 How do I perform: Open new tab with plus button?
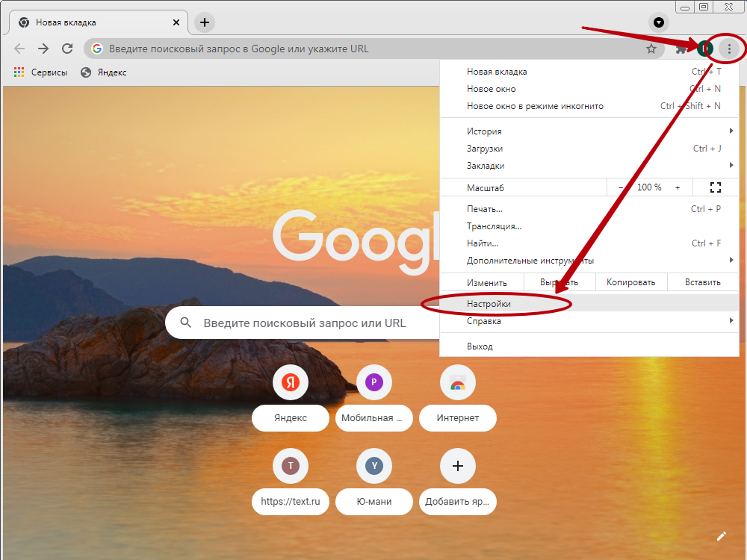(x=205, y=22)
